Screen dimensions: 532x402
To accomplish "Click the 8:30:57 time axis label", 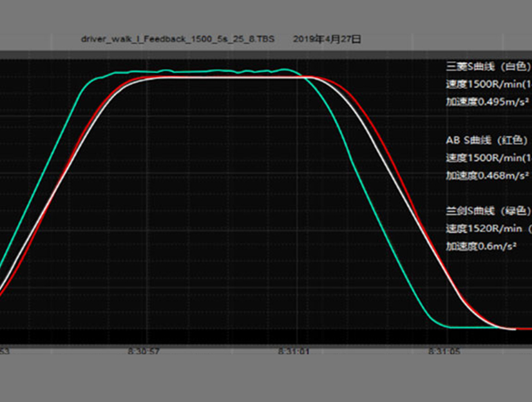I will pyautogui.click(x=144, y=352).
